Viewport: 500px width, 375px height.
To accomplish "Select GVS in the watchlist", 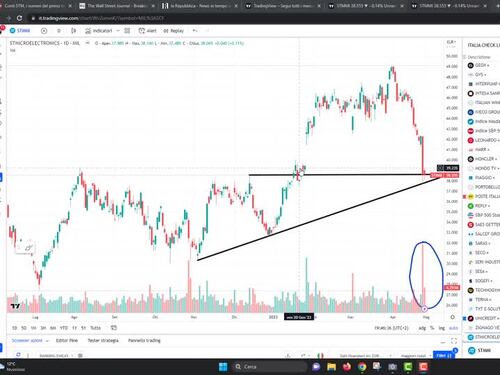I will click(x=483, y=75).
